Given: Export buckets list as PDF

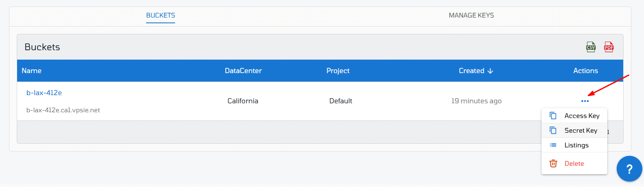Looking at the screenshot, I should click(609, 47).
